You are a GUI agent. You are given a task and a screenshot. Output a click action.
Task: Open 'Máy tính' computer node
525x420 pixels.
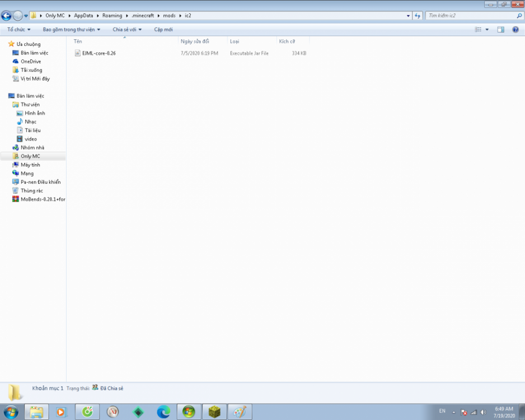[30, 165]
